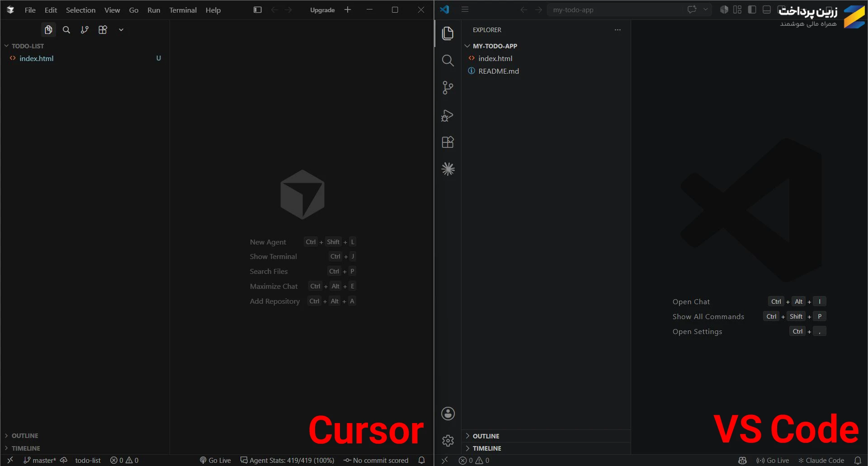
Task: Open Cursor's Explorer files icon
Action: 48,30
